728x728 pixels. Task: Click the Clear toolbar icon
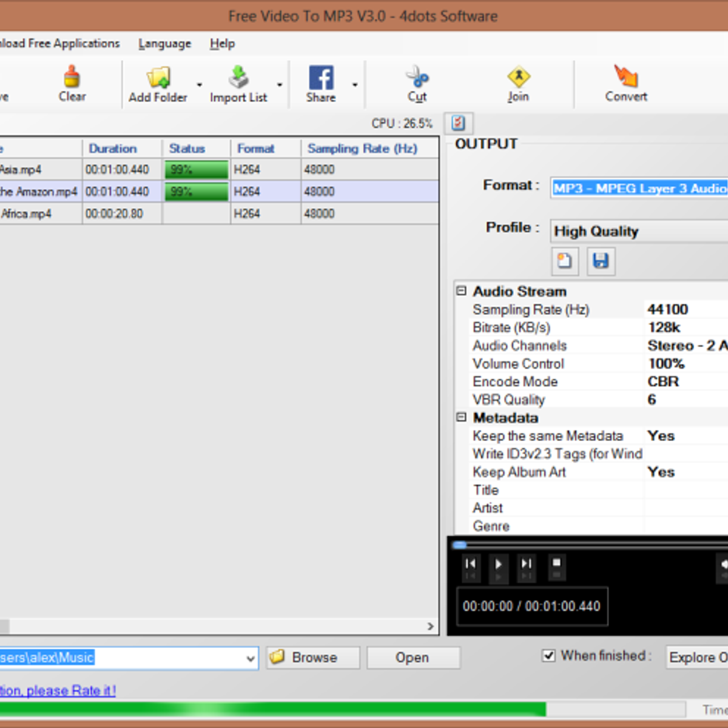pos(72,78)
